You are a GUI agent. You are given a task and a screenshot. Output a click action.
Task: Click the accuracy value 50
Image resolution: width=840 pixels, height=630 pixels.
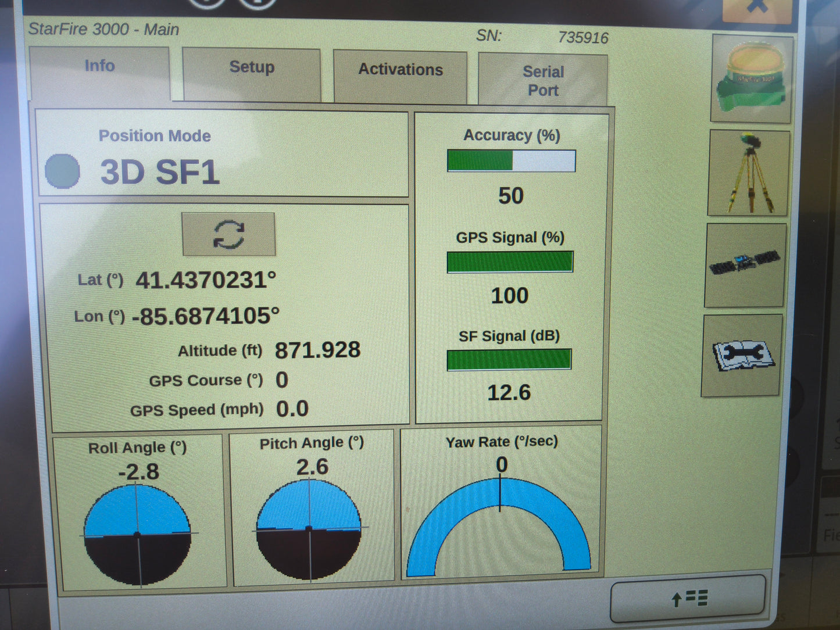click(x=511, y=196)
